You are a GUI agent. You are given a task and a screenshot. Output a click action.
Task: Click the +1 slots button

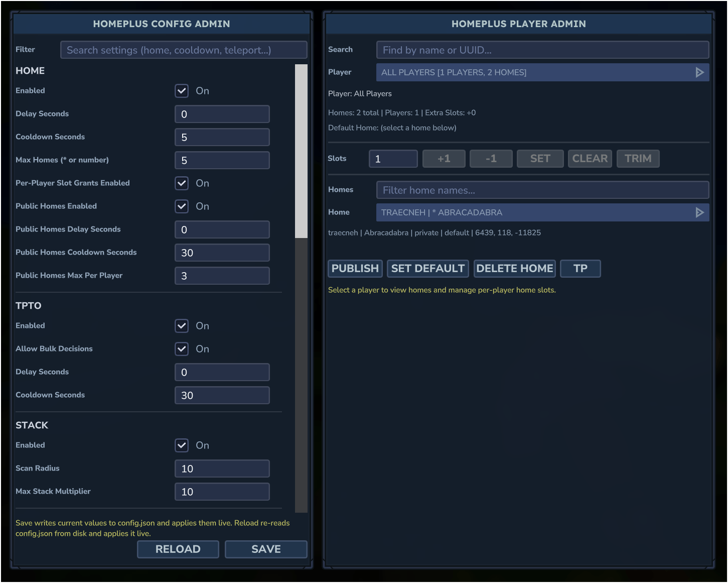click(444, 159)
